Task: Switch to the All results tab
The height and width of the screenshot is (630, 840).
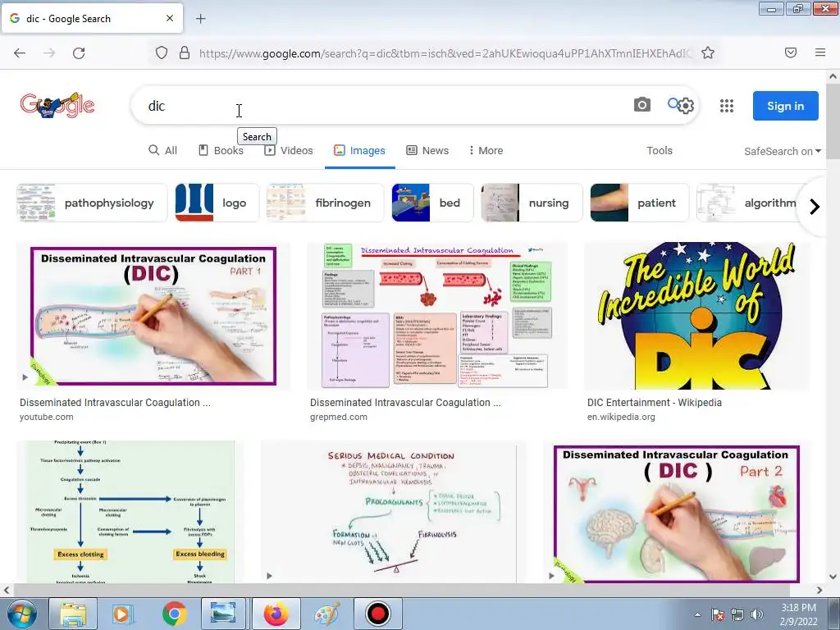Action: [163, 151]
